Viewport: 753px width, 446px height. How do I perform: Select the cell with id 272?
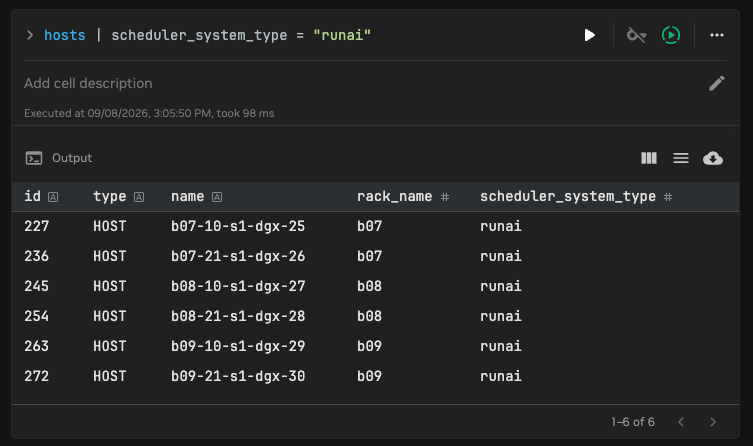click(x=36, y=376)
